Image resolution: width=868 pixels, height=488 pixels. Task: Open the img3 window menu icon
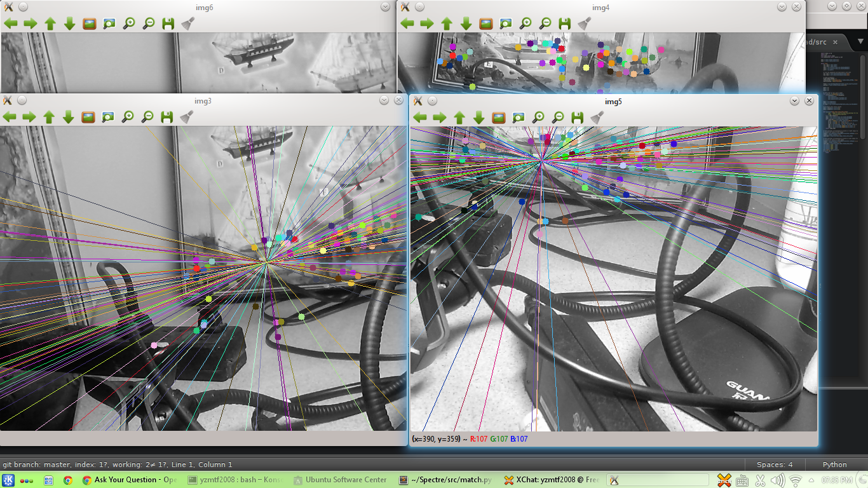click(x=8, y=100)
